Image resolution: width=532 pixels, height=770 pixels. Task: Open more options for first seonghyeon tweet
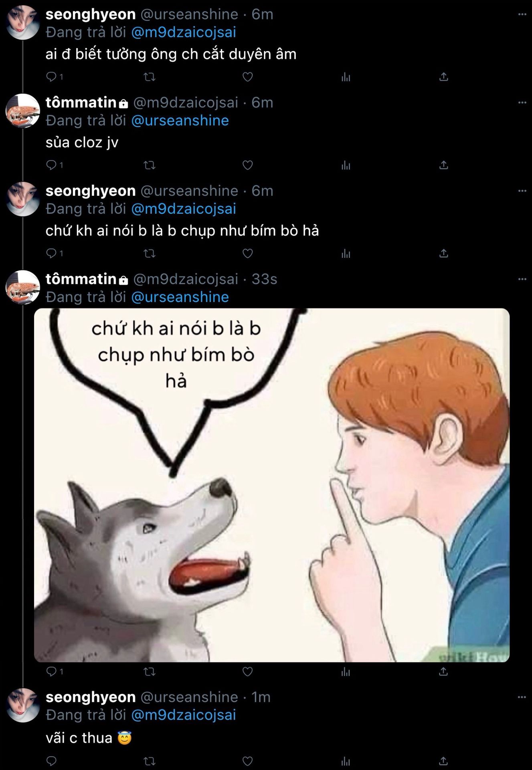coord(522,14)
